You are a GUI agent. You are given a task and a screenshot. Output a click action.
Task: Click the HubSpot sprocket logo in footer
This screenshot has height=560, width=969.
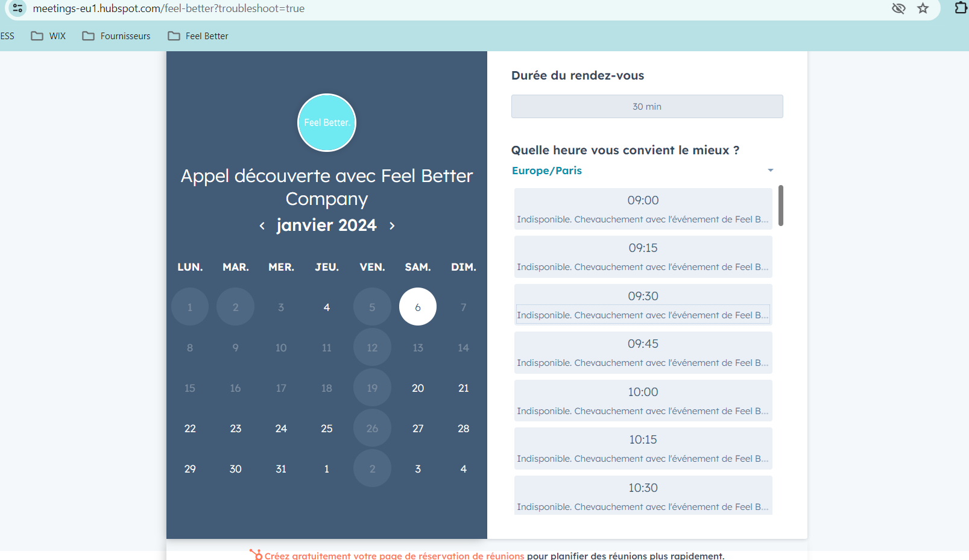coord(256,555)
